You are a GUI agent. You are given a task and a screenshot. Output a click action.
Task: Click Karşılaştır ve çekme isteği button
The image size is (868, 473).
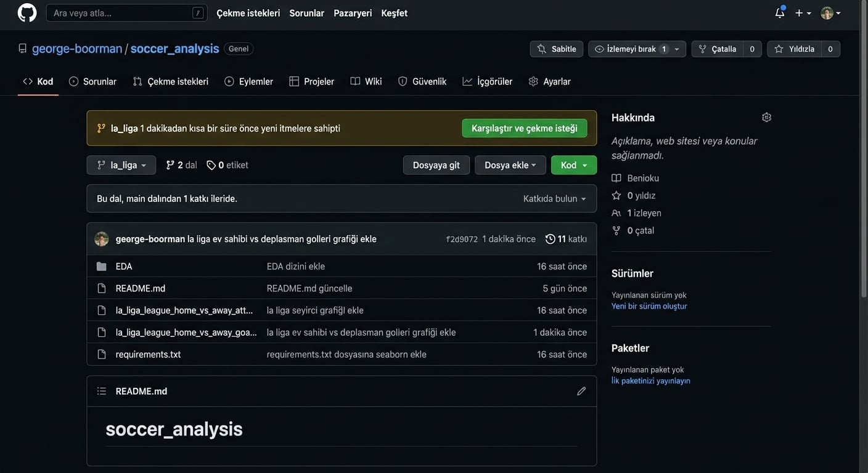[524, 128]
